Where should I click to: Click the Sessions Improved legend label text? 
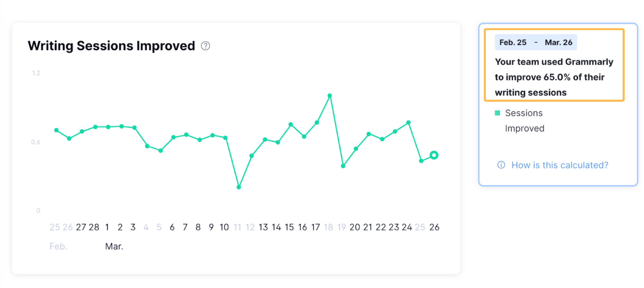pyautogui.click(x=524, y=120)
